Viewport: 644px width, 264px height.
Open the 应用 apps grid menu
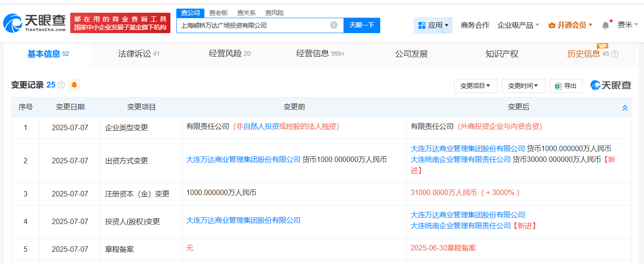433,25
